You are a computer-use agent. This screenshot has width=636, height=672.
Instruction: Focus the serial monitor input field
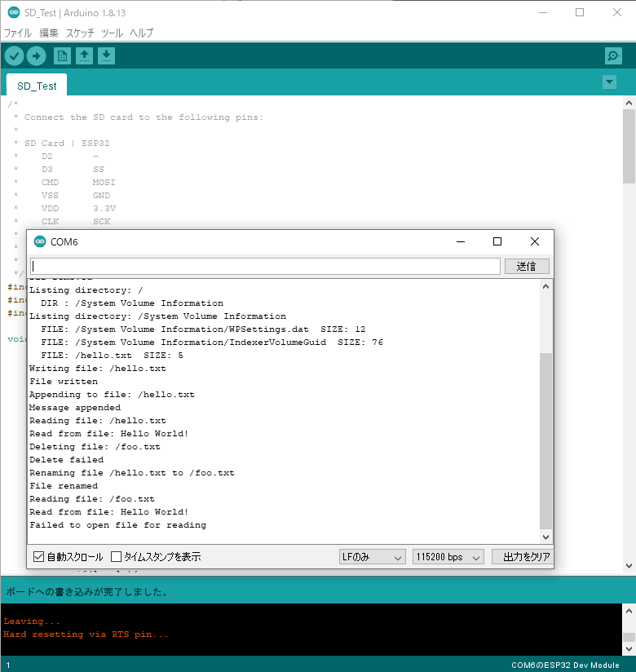[265, 266]
